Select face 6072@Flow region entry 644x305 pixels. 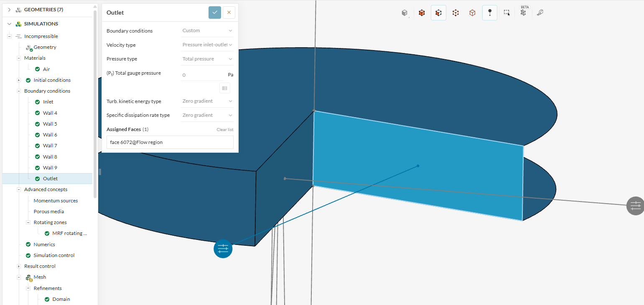tap(170, 142)
